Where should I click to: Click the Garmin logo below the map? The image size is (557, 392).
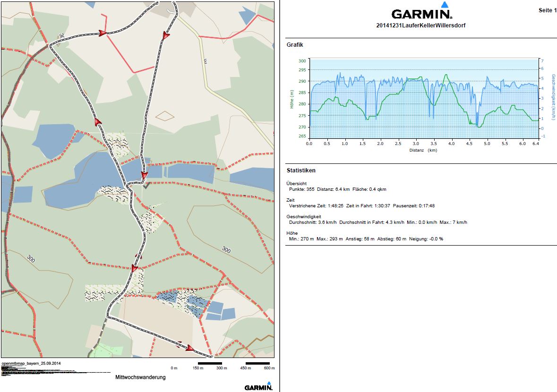(258, 387)
